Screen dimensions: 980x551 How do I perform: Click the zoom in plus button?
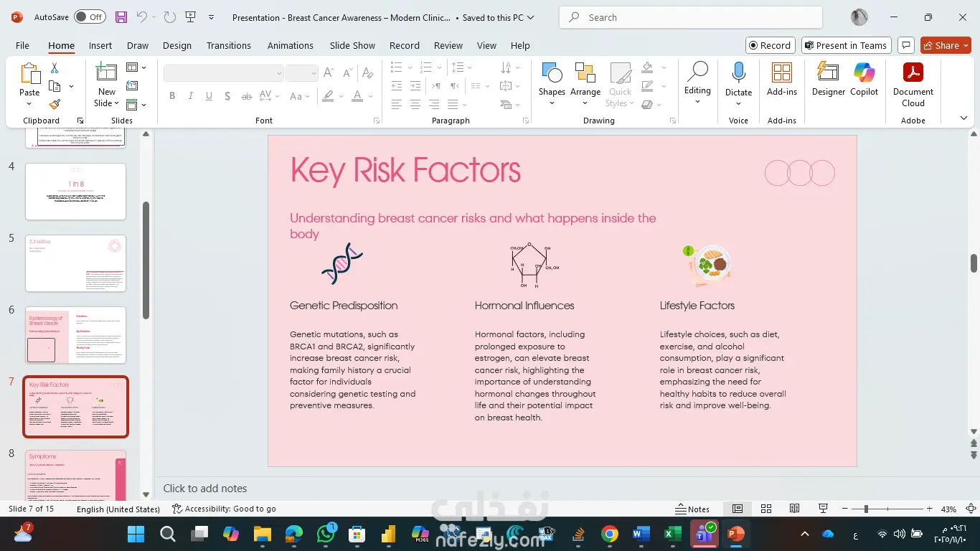click(930, 509)
